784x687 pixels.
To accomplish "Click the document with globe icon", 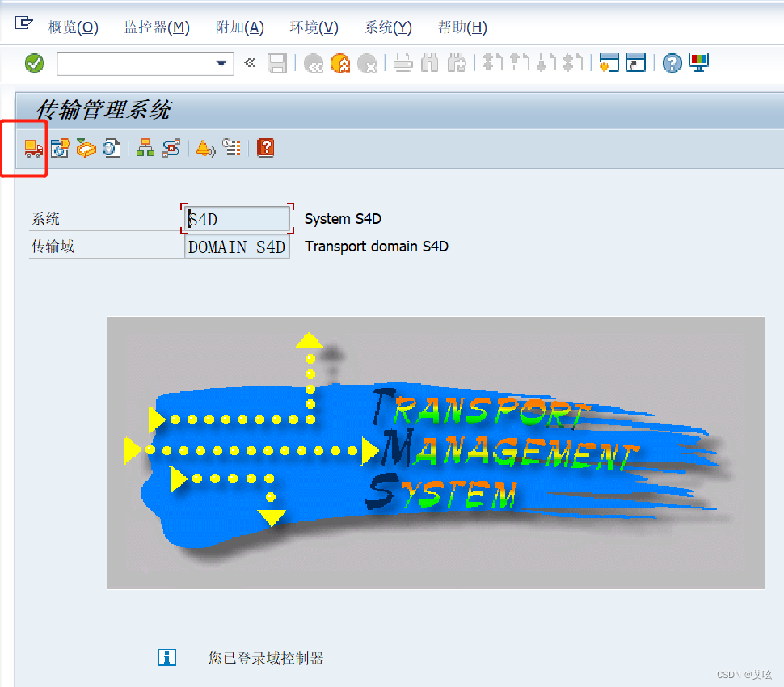I will (x=112, y=148).
